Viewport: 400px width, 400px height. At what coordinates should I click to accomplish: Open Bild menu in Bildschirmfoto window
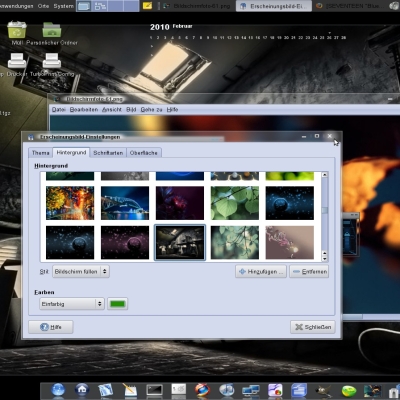131,110
